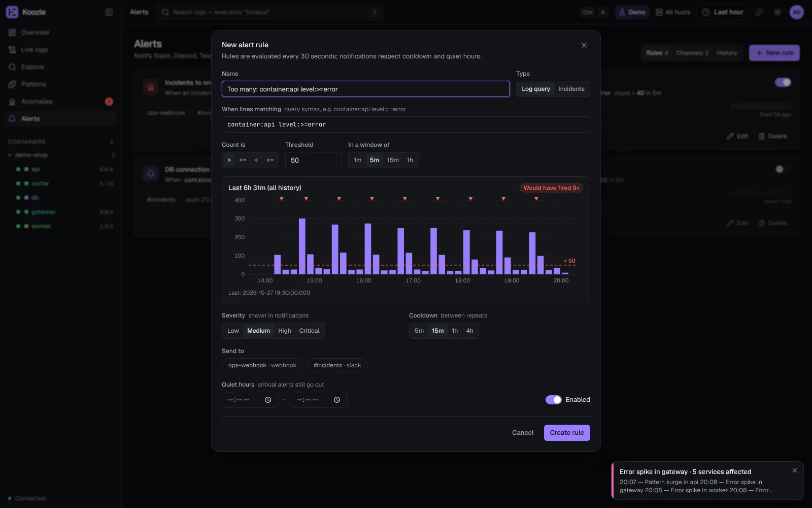Toggle the background Incidents rule switch
The image size is (812, 508).
pyautogui.click(x=783, y=82)
